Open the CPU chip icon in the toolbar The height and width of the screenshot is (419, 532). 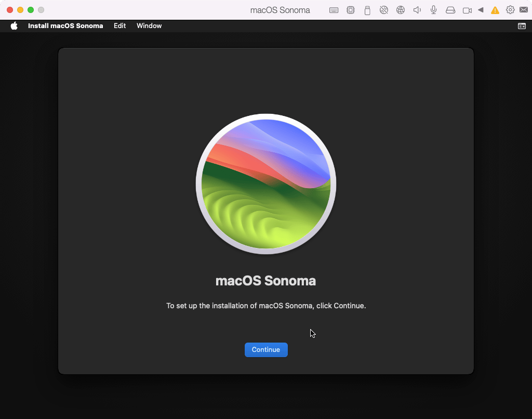(351, 10)
